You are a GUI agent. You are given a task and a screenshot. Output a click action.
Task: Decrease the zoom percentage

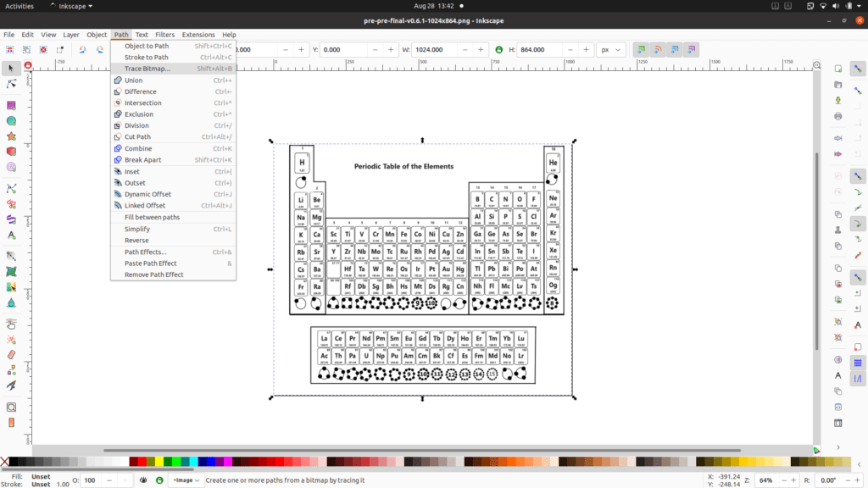pyautogui.click(x=784, y=480)
